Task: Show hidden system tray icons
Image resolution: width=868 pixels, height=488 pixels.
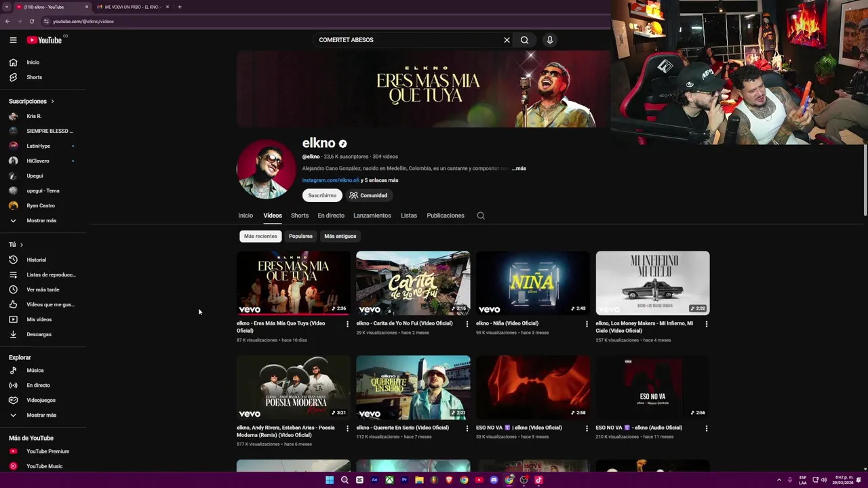Action: click(x=778, y=480)
